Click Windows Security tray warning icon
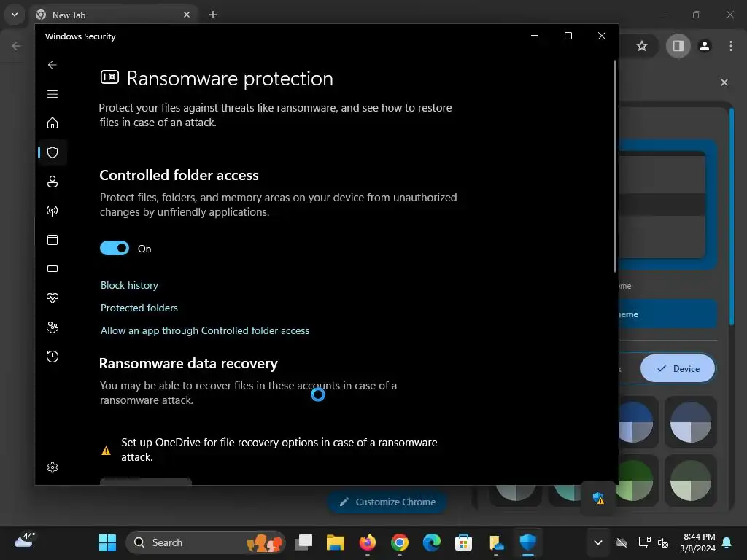The image size is (747, 560). (598, 499)
